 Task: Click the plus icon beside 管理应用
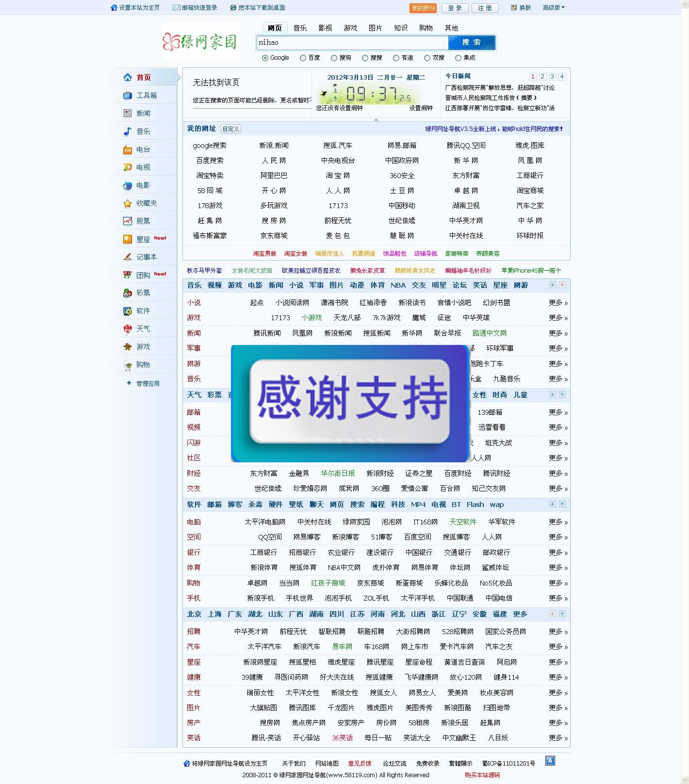tap(129, 383)
